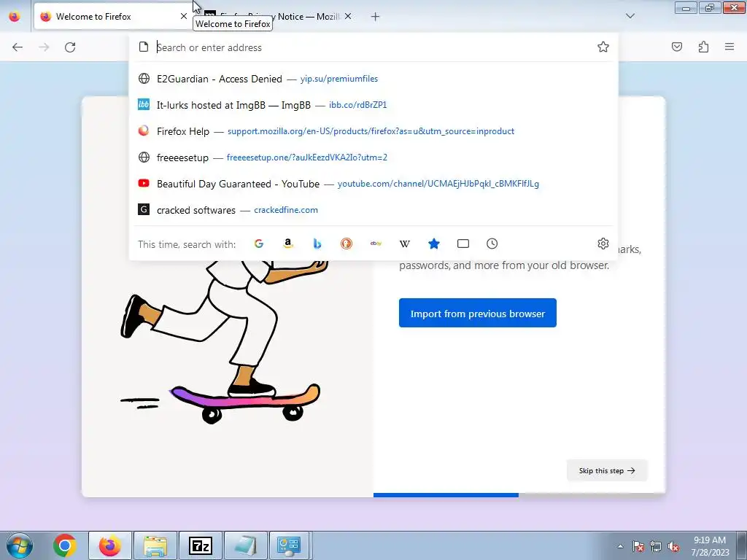Show hidden system tray icons
747x560 pixels.
pyautogui.click(x=620, y=546)
